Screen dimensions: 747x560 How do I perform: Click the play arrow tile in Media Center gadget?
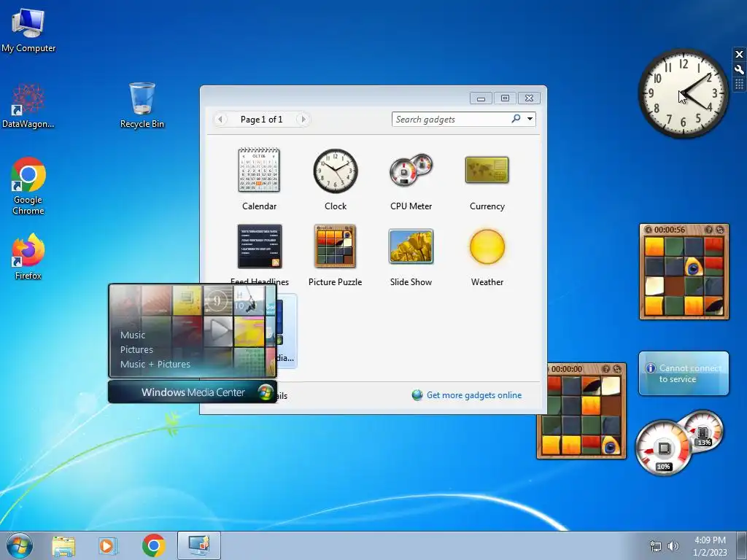coord(218,330)
